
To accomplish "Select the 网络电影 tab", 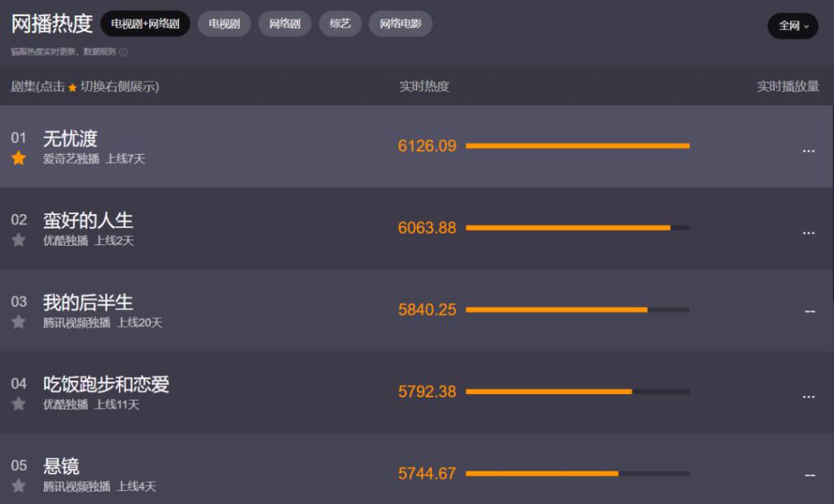I will (401, 24).
